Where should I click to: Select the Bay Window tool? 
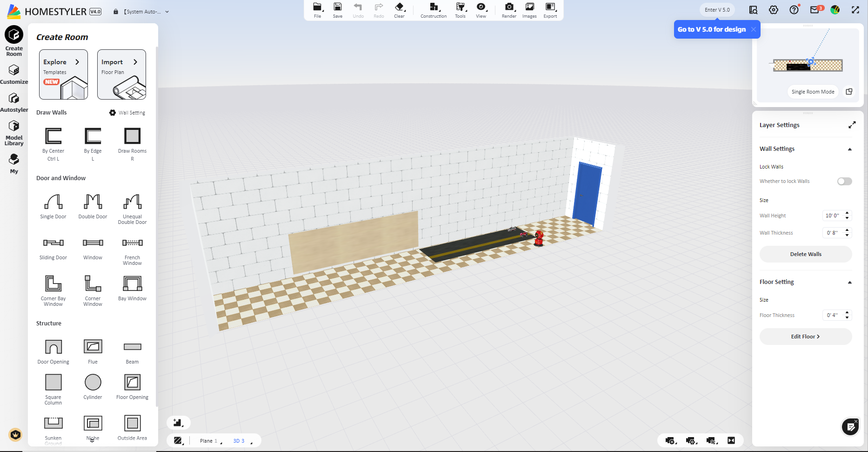(x=132, y=283)
